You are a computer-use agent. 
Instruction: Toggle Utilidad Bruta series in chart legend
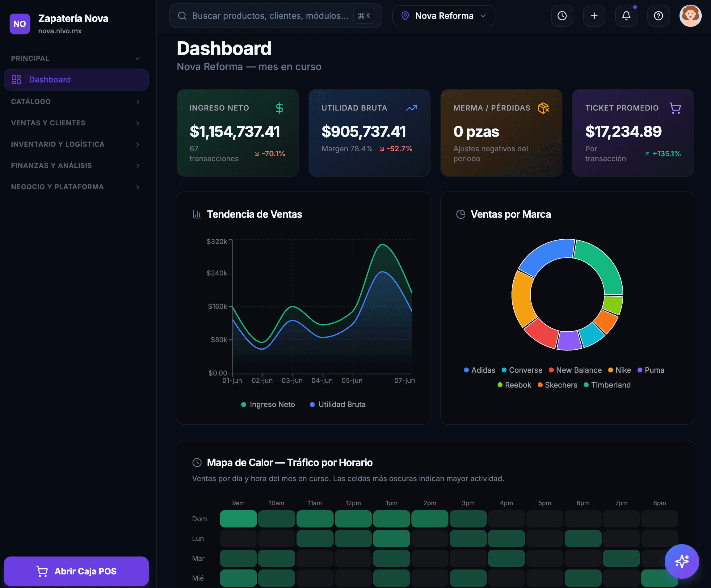(338, 405)
